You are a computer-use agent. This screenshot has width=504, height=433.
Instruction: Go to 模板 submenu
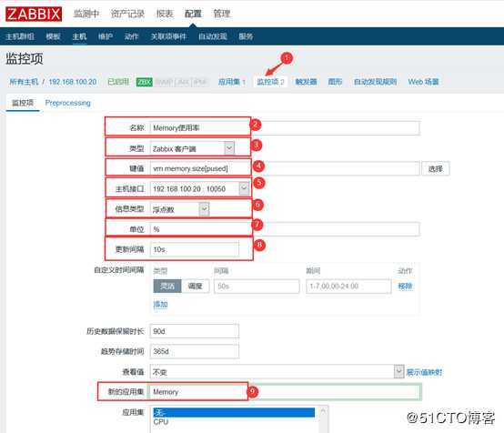[53, 36]
